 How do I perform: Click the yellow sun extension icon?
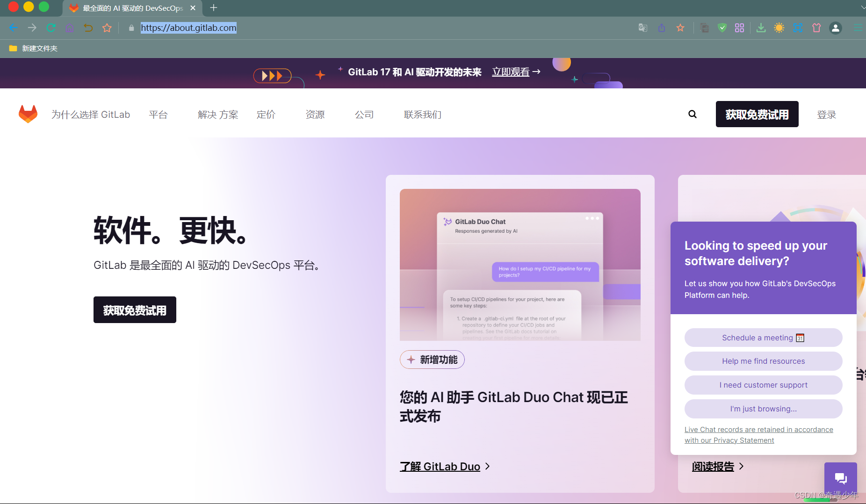[x=779, y=28]
